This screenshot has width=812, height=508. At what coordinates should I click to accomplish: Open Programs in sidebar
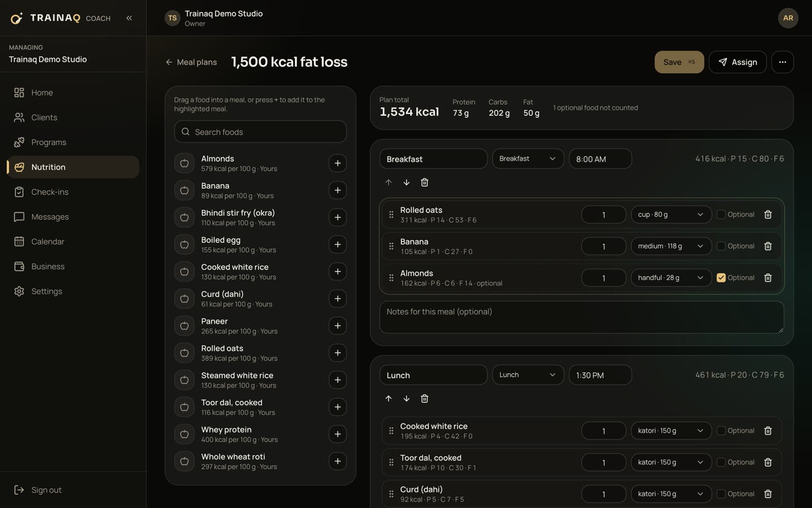(73, 142)
